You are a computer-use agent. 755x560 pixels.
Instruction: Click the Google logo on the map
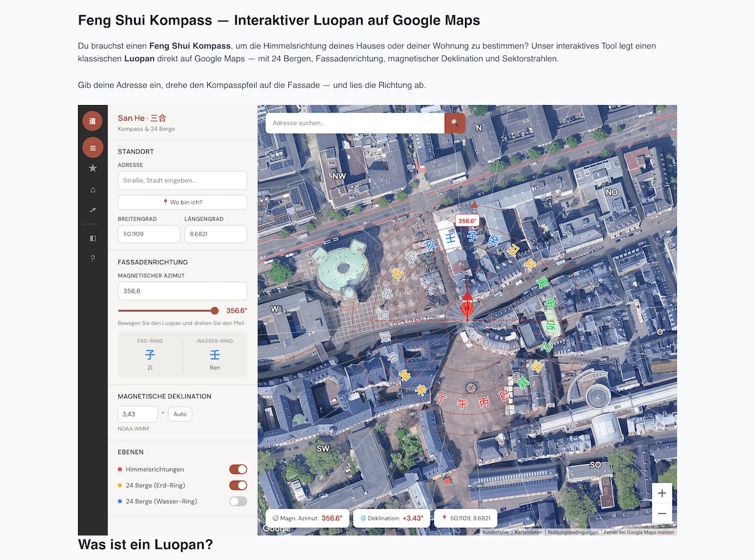coord(276,529)
